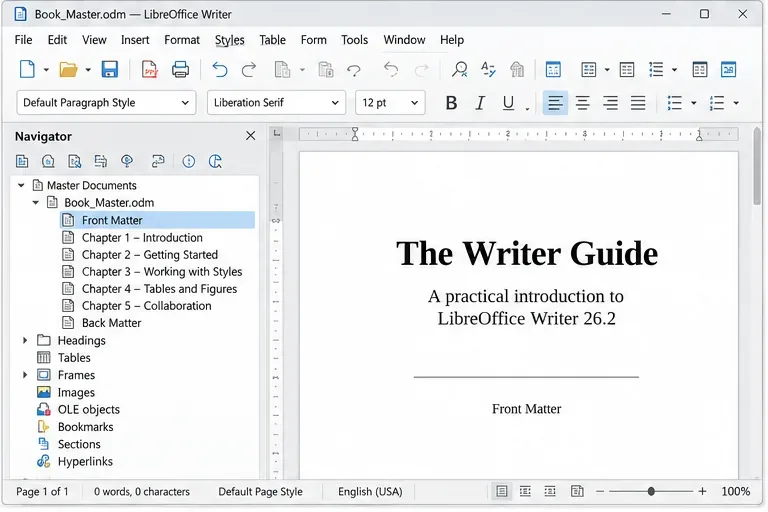Close the Navigator panel

coord(250,136)
